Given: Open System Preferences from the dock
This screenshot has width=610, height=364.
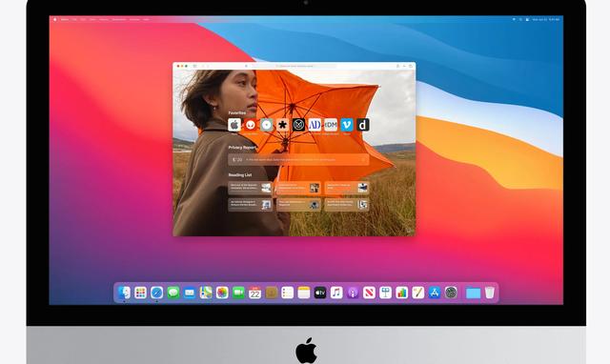Looking at the screenshot, I should (451, 292).
